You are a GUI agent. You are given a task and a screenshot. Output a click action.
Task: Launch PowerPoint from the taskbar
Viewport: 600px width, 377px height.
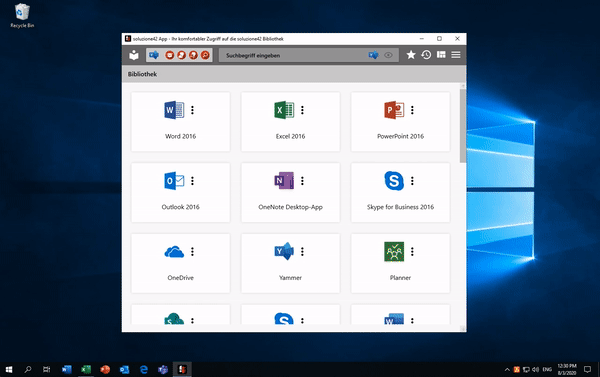[105, 369]
